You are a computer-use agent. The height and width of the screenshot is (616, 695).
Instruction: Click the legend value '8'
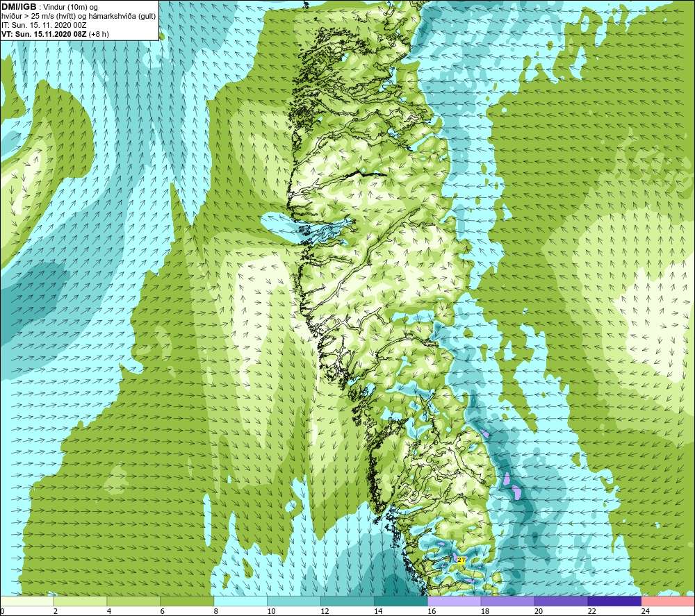pyautogui.click(x=216, y=611)
